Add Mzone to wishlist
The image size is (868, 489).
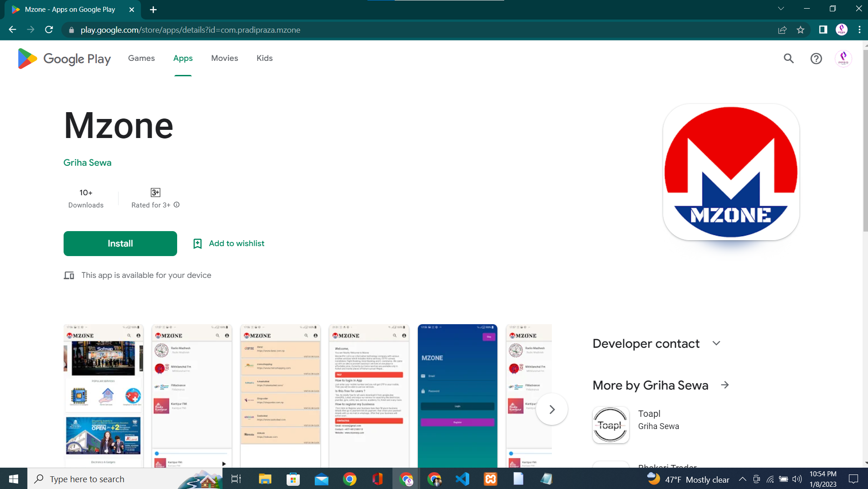(x=229, y=244)
